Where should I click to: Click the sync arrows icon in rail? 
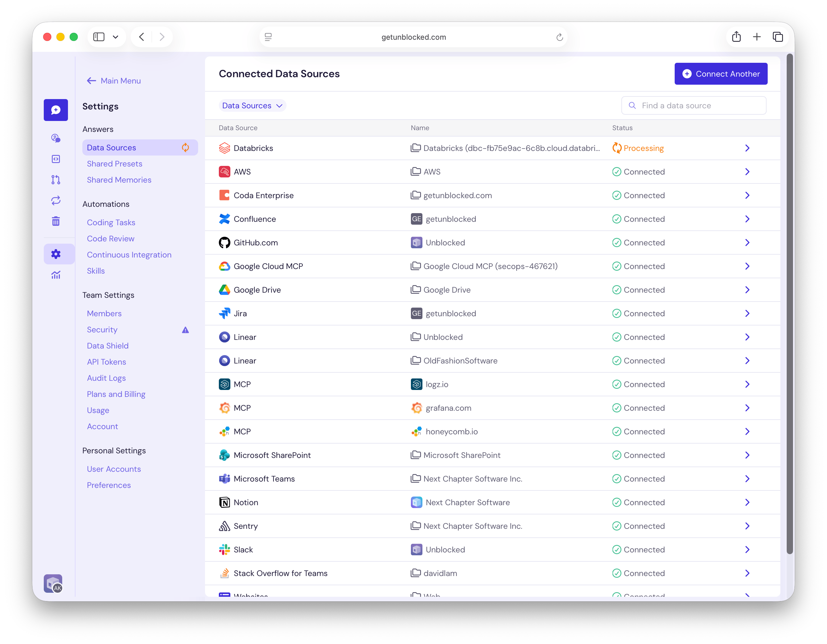[x=56, y=200]
